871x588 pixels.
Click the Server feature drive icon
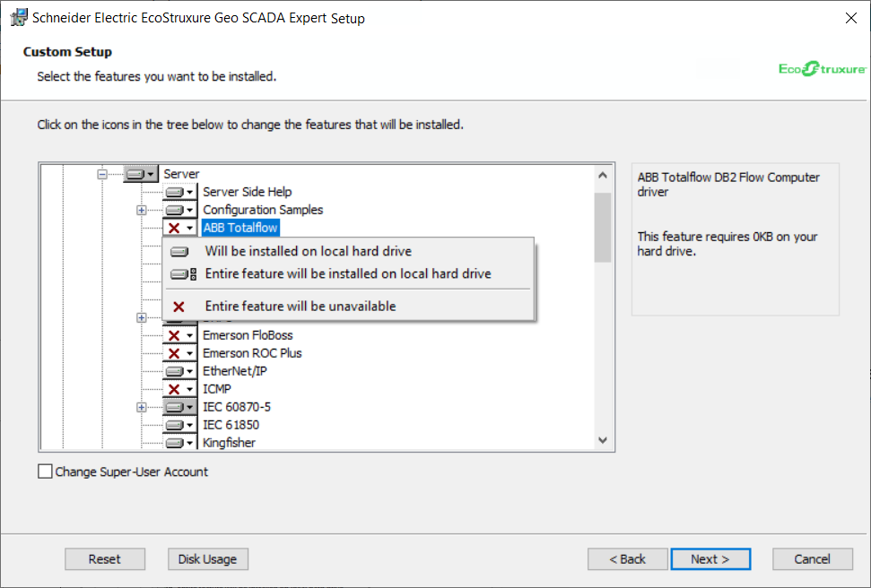click(140, 174)
